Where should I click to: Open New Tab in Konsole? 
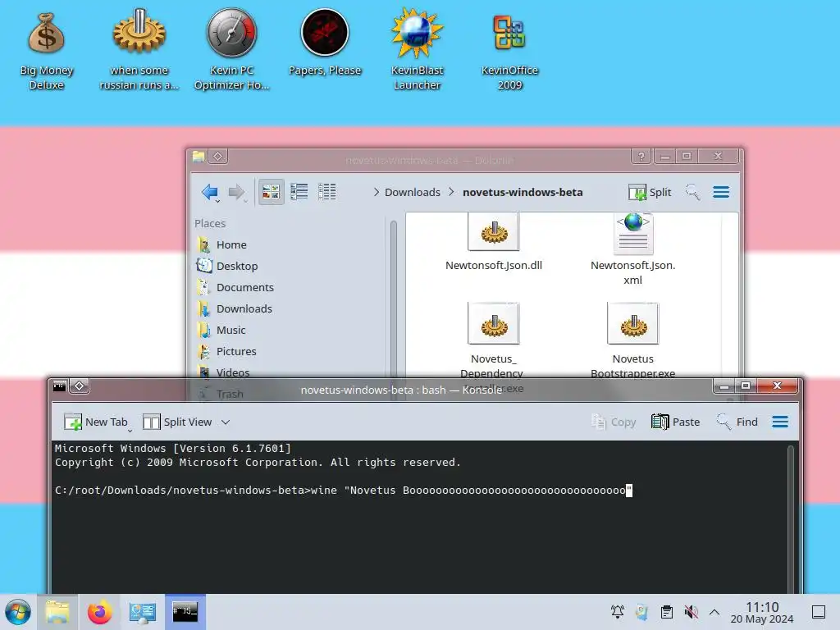tap(96, 422)
